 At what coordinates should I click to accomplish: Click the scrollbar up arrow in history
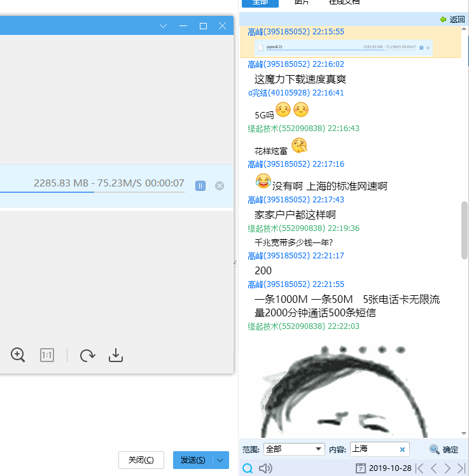click(x=464, y=29)
